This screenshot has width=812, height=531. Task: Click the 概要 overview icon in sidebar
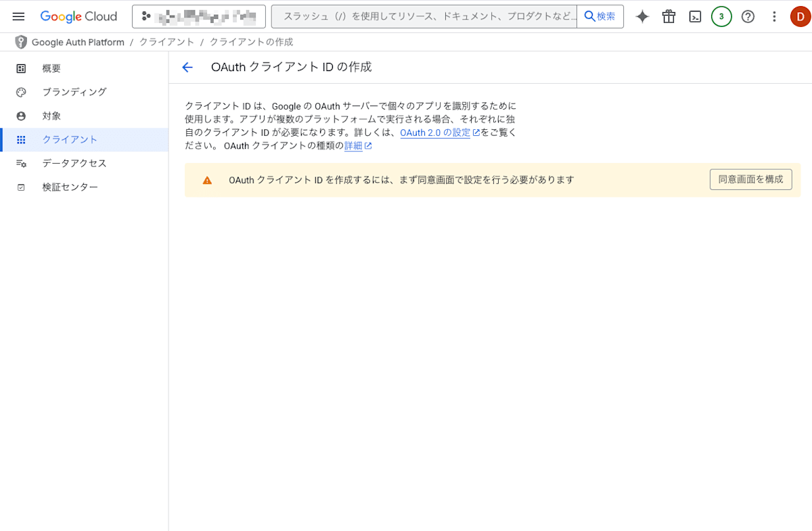(21, 68)
